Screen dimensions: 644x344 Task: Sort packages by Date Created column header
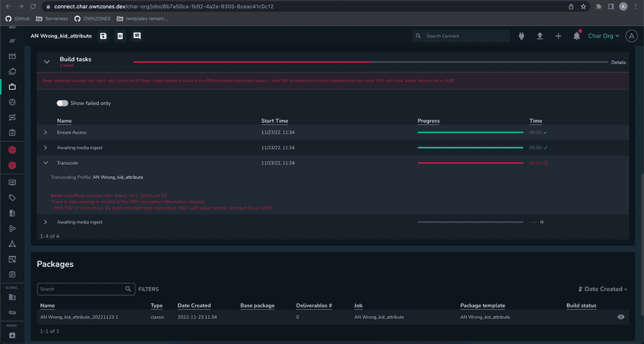(x=194, y=305)
